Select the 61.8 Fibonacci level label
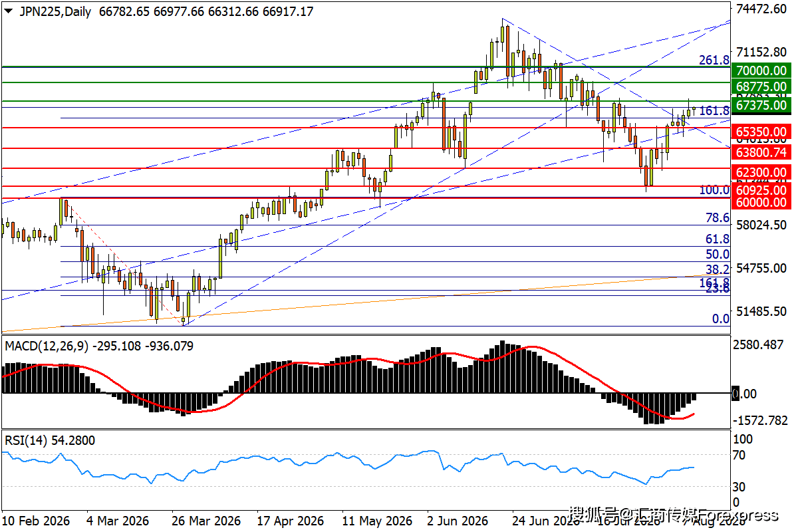The image size is (798, 532). (x=718, y=239)
